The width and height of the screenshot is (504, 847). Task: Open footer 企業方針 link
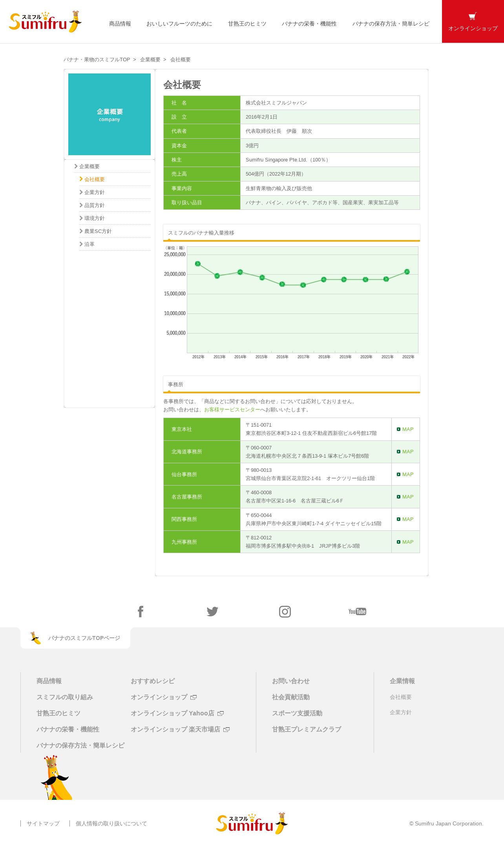[x=401, y=713]
